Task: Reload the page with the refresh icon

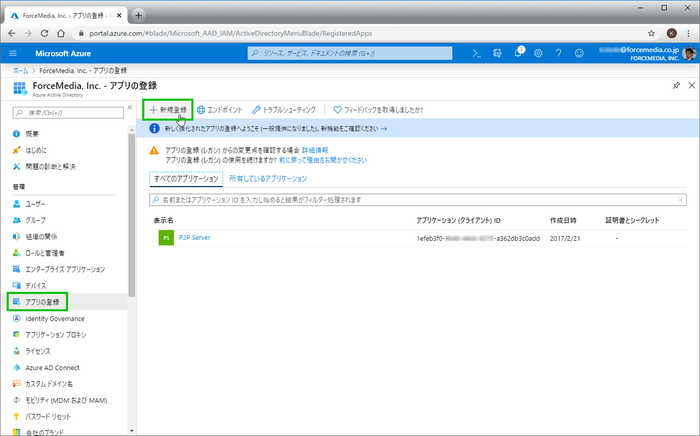Action: click(x=44, y=33)
